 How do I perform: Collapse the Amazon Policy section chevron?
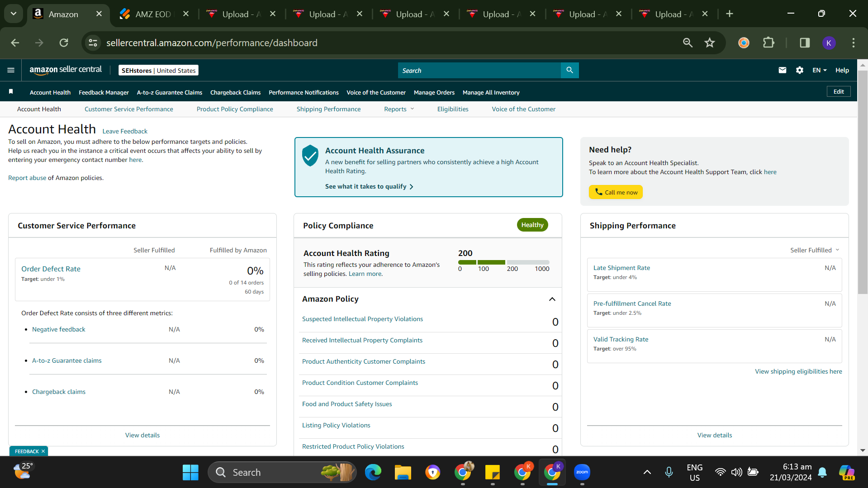click(552, 299)
